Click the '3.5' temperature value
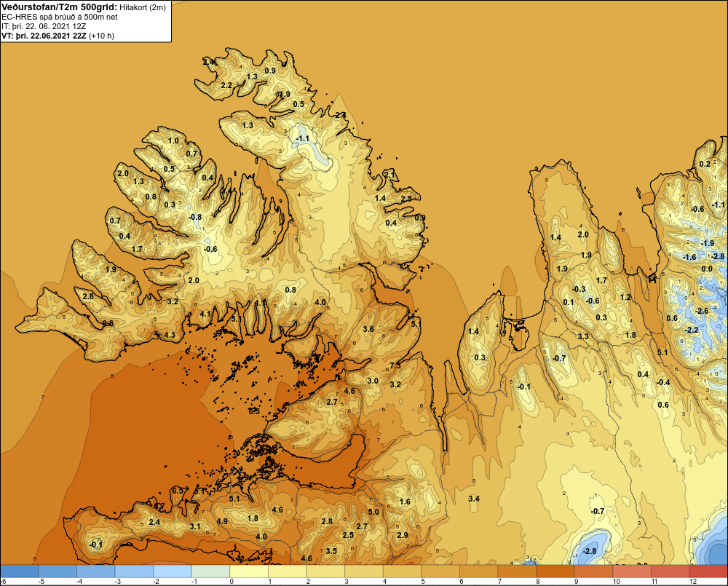This screenshot has width=728, height=586. pyautogui.click(x=331, y=551)
